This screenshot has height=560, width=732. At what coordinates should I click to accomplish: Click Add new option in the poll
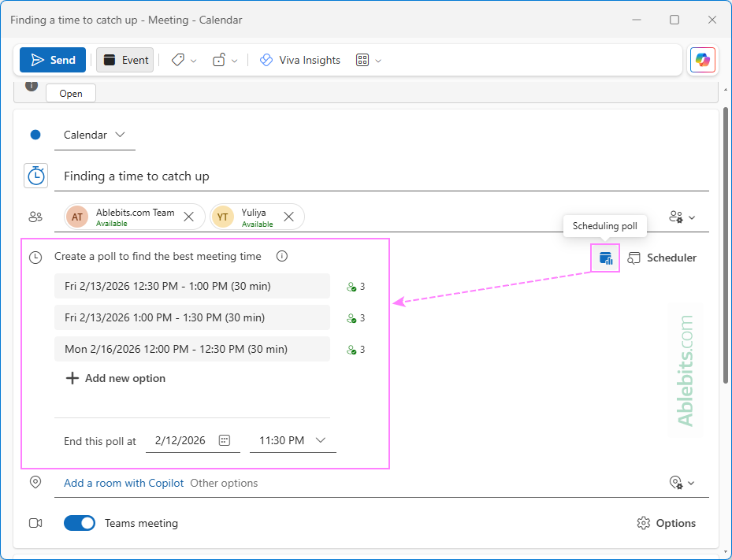115,378
